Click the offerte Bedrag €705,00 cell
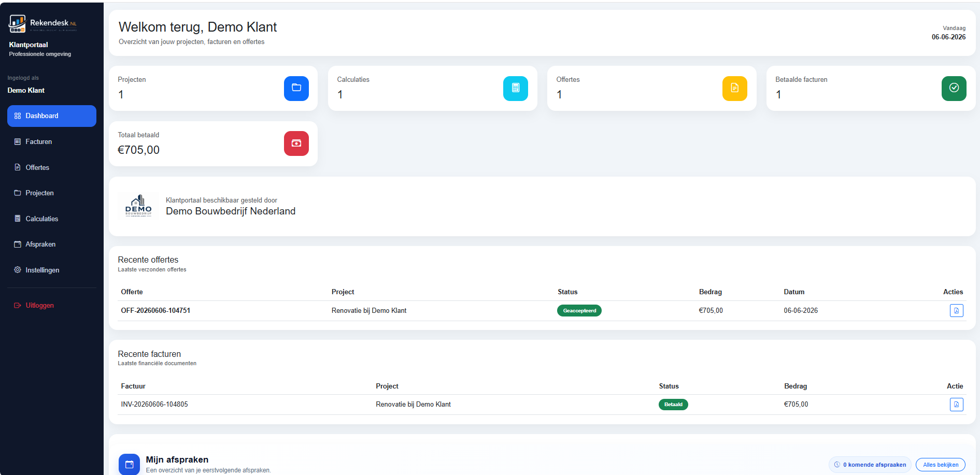 [x=711, y=311]
